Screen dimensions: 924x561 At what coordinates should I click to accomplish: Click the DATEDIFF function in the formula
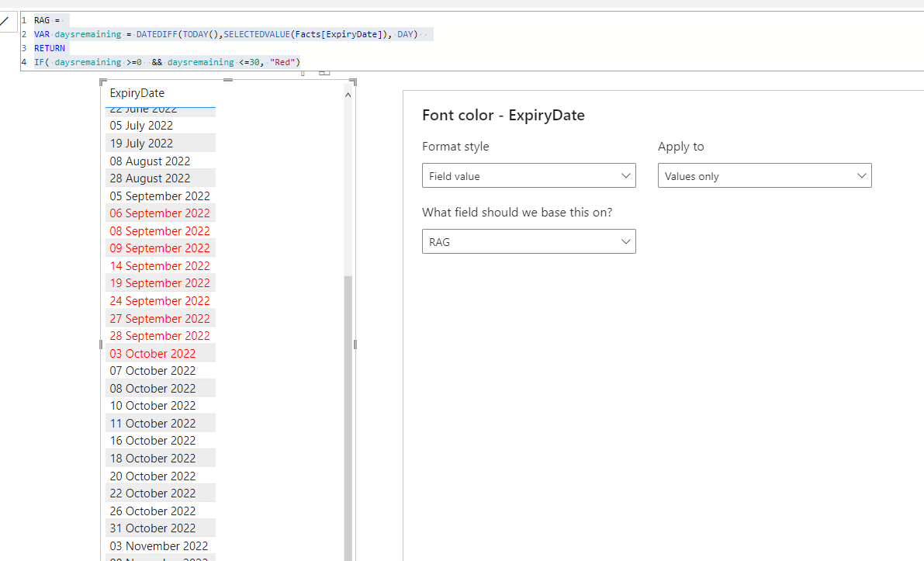coord(157,34)
